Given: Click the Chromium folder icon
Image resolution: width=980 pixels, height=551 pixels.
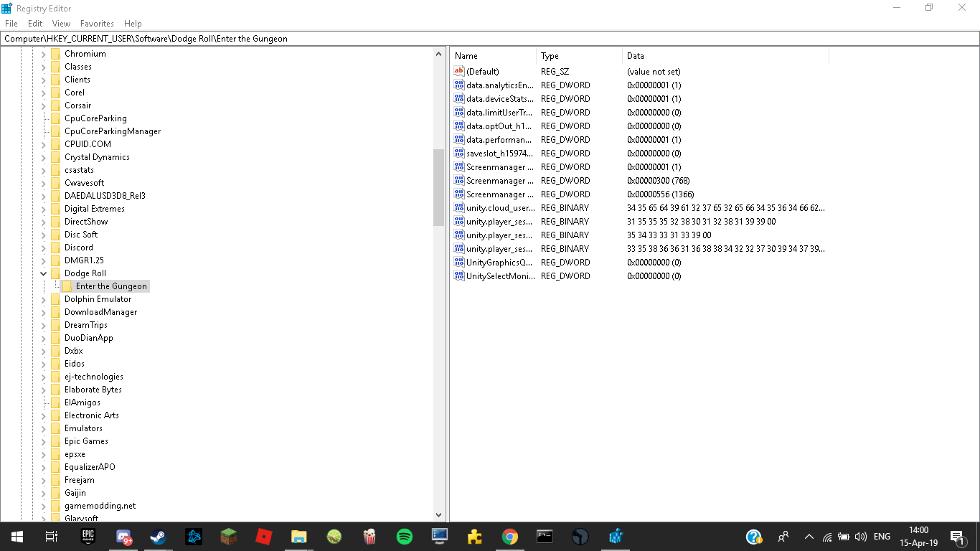Looking at the screenshot, I should click(x=56, y=54).
